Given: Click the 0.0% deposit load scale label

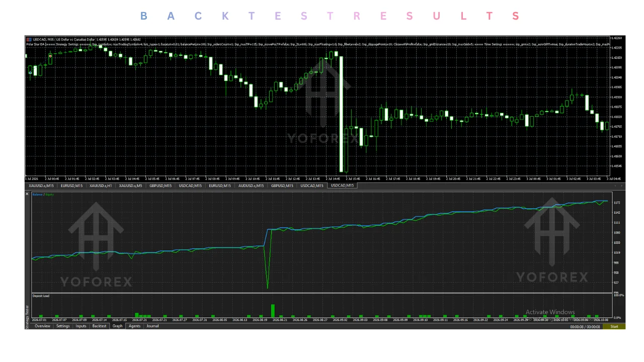Looking at the screenshot, I should 617,318.
